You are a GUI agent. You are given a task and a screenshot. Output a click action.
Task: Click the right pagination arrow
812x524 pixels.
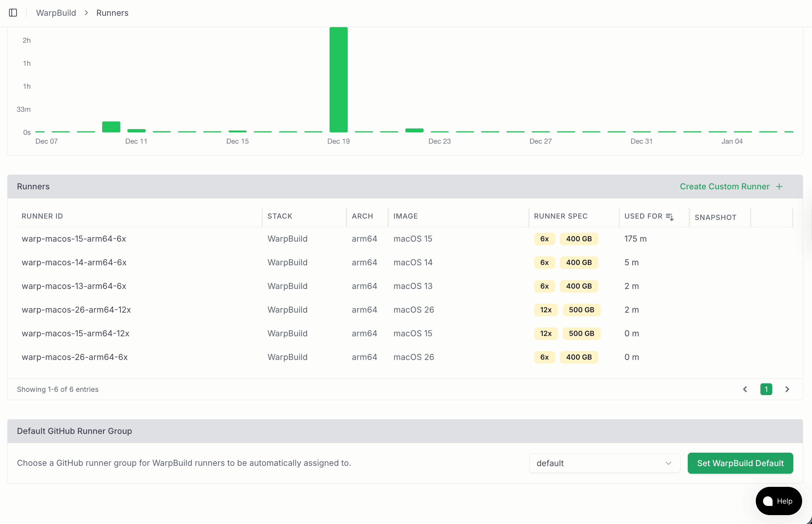click(787, 389)
